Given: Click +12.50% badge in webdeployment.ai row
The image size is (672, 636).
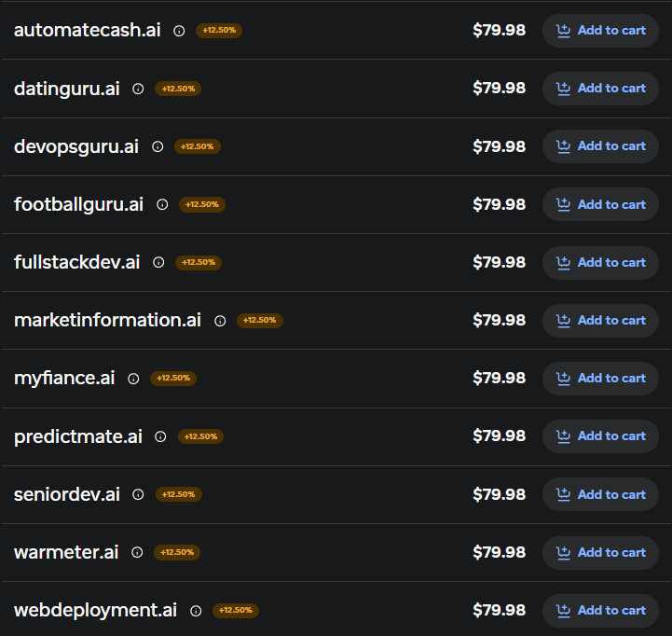Looking at the screenshot, I should tap(235, 610).
